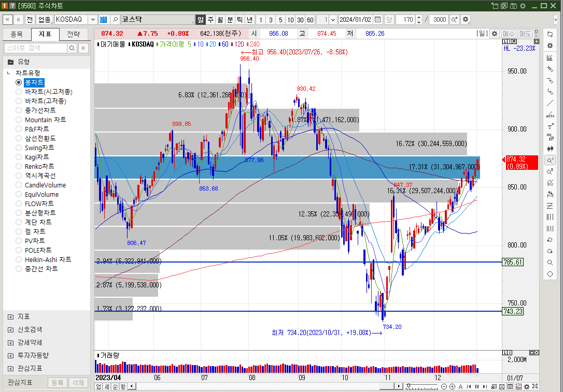Expand the 투자자동향 tree section

tap(11, 356)
